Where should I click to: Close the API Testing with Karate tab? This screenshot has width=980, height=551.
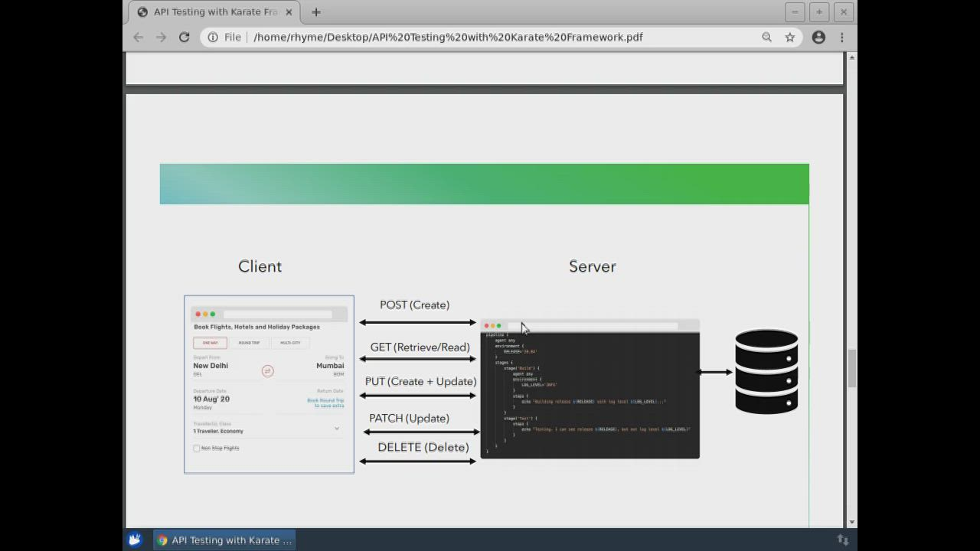tap(289, 12)
